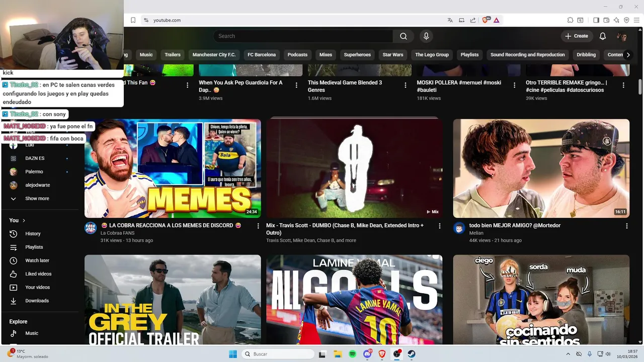Open Downloads in YouTube sidebar
The width and height of the screenshot is (644, 362).
click(39, 301)
